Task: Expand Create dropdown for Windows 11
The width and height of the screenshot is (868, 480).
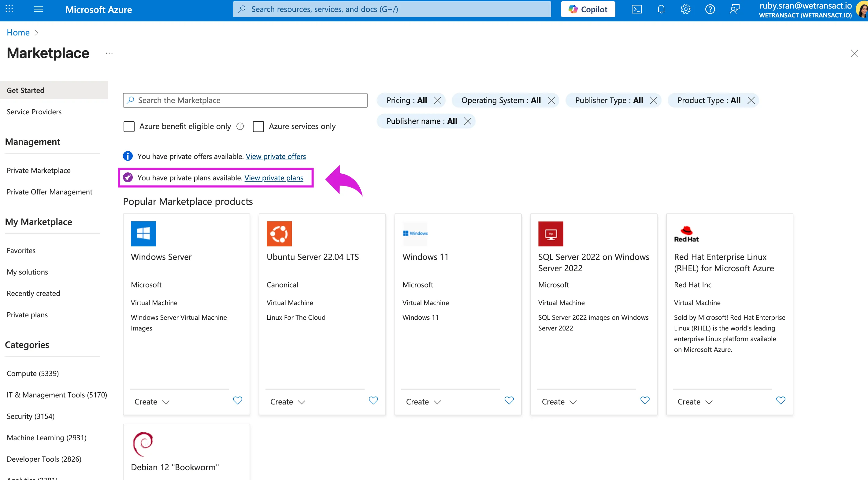Action: click(x=423, y=402)
